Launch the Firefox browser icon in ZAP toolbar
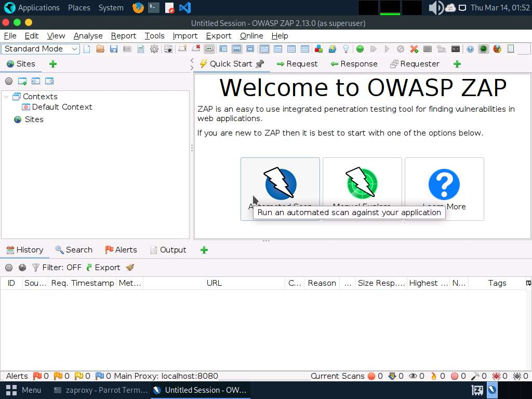Viewport: 532px width, 399px height. [497, 49]
